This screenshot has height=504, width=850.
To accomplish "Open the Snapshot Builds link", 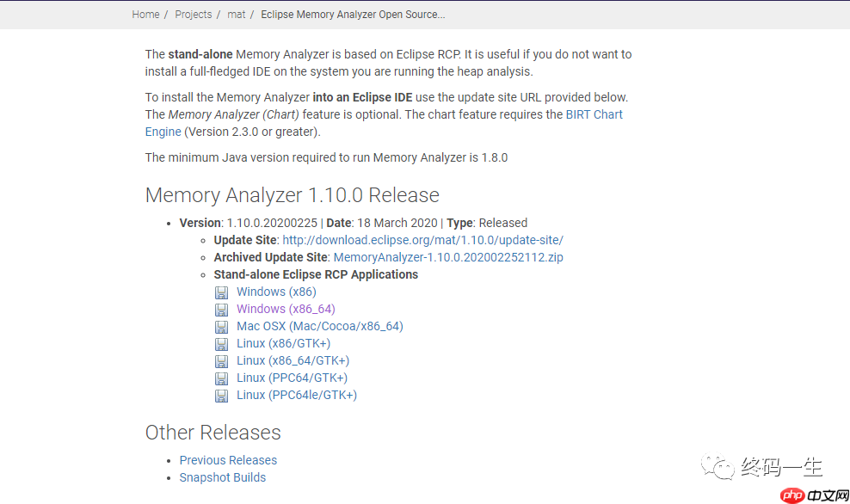I will [x=222, y=477].
